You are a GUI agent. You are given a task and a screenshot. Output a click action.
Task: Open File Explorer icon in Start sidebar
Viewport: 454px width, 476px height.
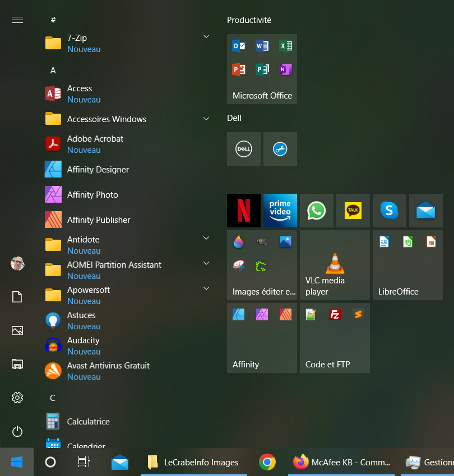(x=17, y=364)
